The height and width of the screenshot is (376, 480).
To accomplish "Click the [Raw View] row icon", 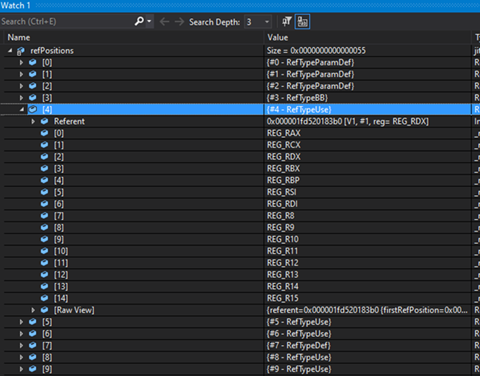I will [44, 310].
